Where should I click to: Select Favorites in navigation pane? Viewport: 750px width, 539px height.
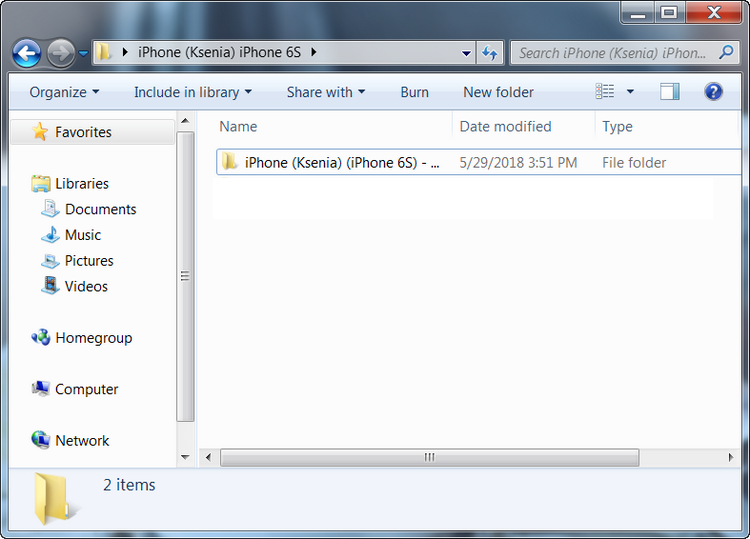(x=93, y=132)
